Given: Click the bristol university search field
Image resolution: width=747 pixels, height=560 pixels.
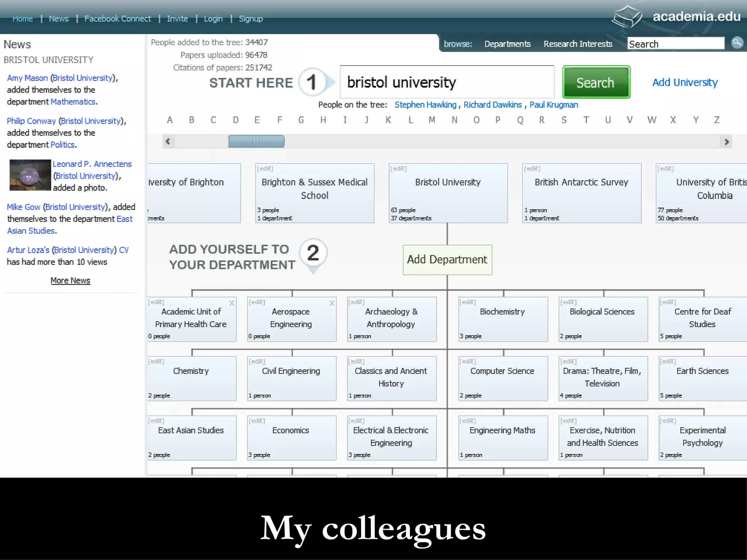Looking at the screenshot, I should click(446, 82).
